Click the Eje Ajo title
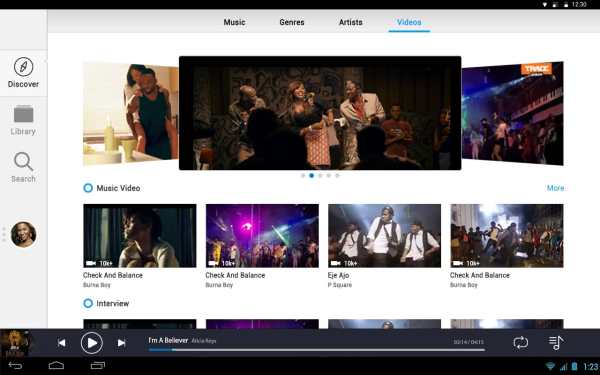 [x=338, y=275]
